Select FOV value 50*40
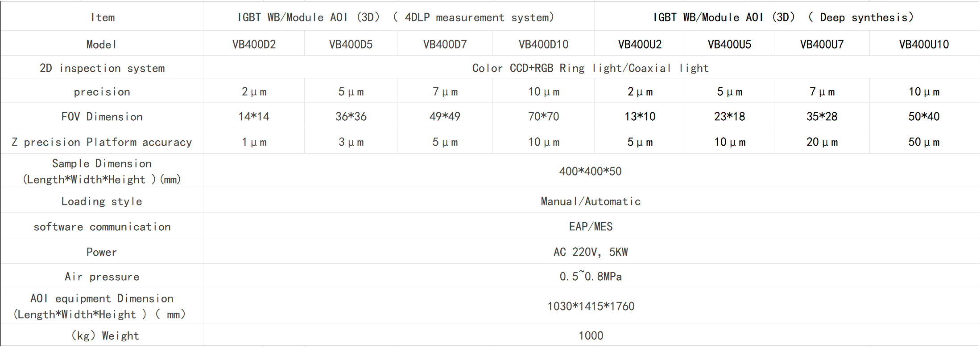 [924, 117]
